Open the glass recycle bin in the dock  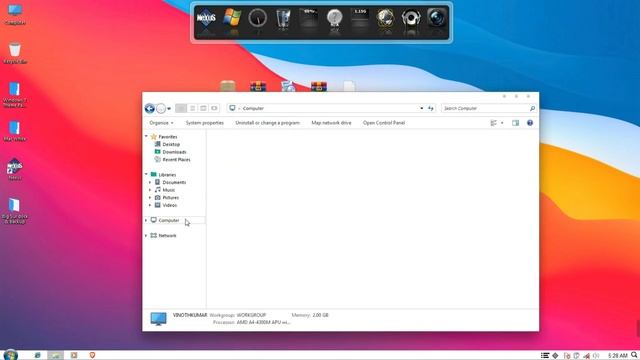pyautogui.click(x=283, y=18)
